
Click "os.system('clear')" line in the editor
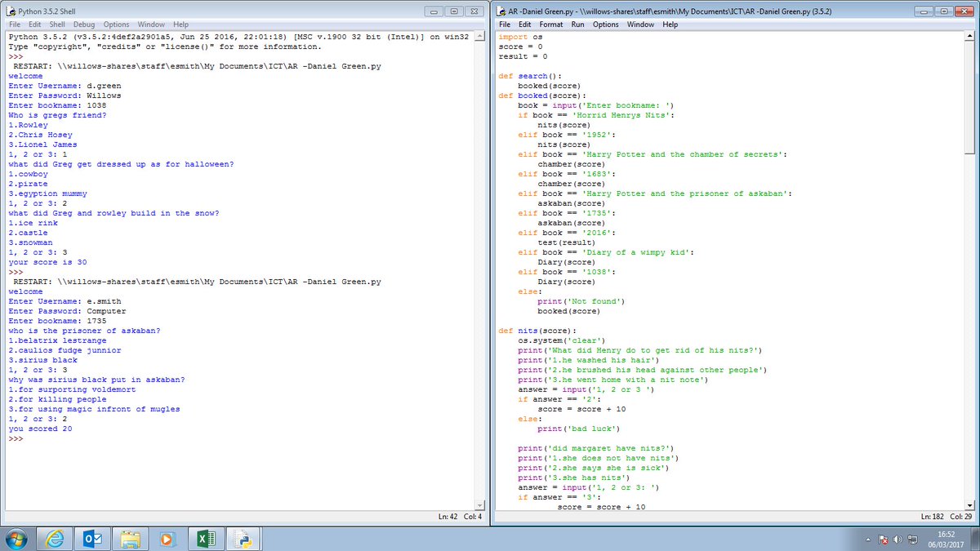562,340
